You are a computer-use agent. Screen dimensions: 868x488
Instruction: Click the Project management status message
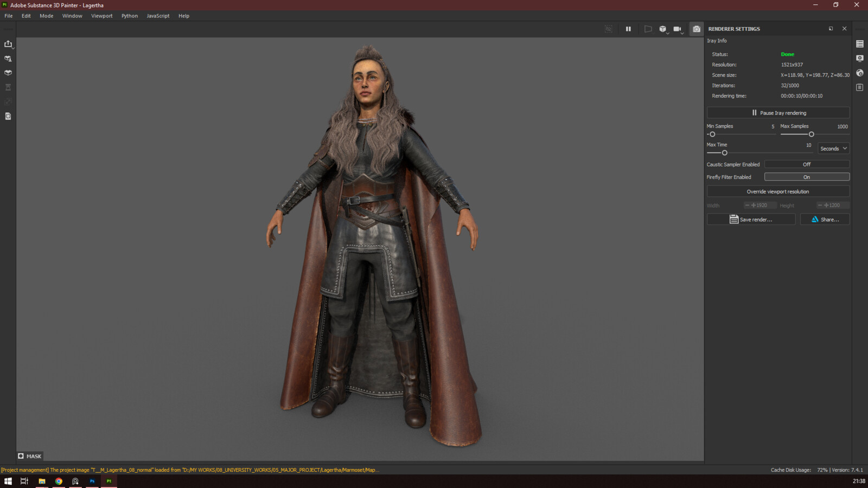coord(189,470)
